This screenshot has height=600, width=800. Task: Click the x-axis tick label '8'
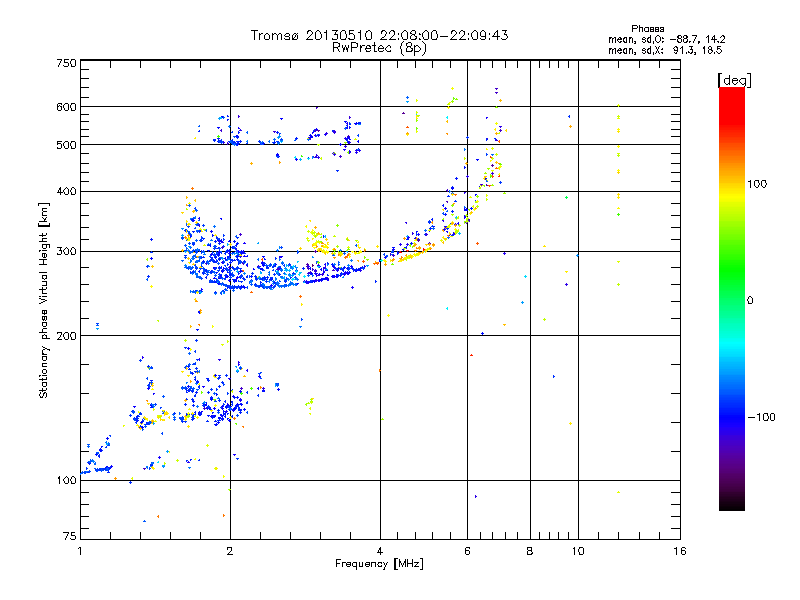pos(530,551)
